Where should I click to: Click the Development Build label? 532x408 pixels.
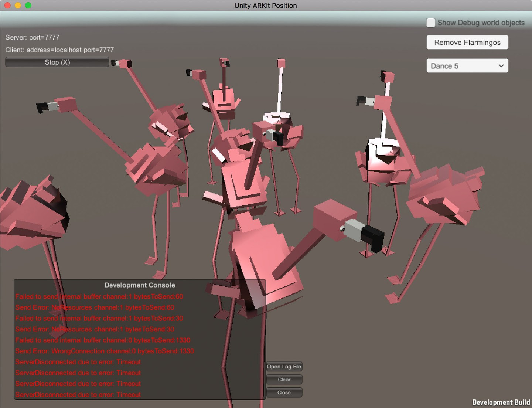501,402
